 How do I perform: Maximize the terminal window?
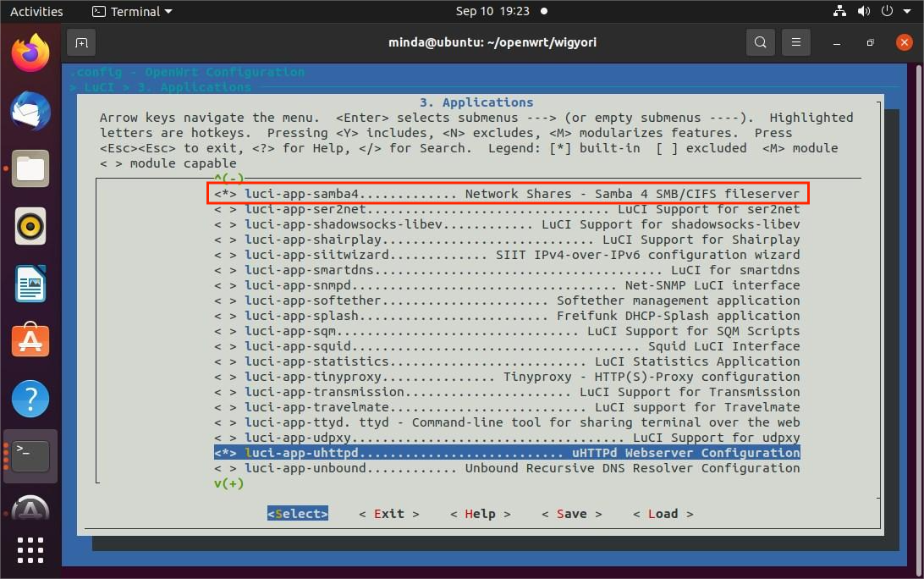[870, 42]
